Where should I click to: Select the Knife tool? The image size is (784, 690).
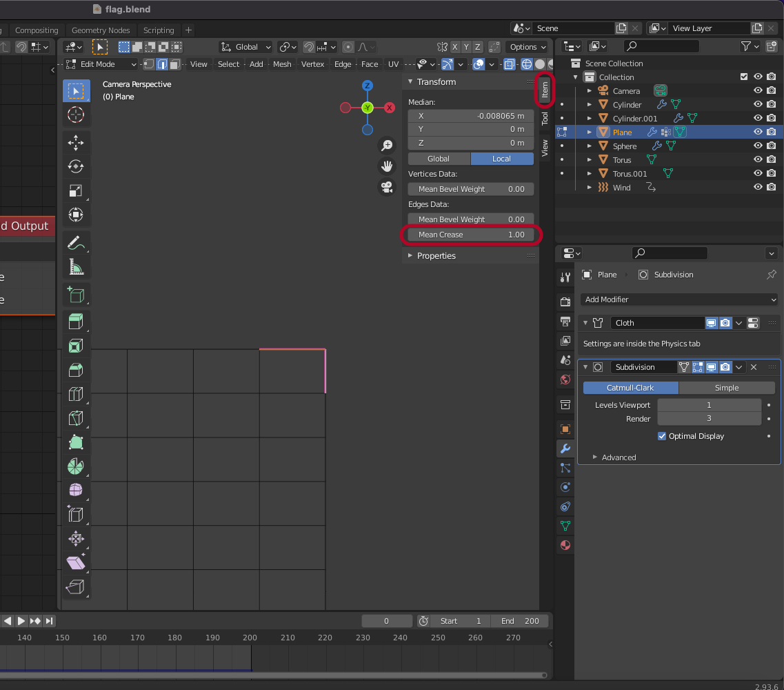point(76,418)
